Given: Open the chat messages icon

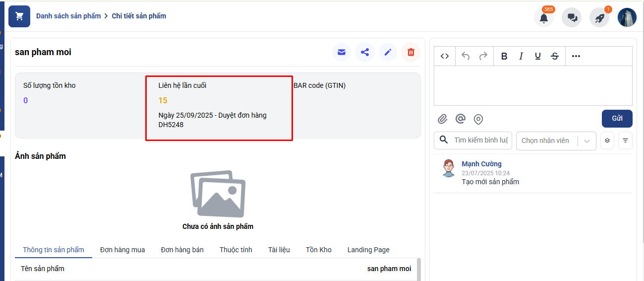Looking at the screenshot, I should [x=572, y=18].
